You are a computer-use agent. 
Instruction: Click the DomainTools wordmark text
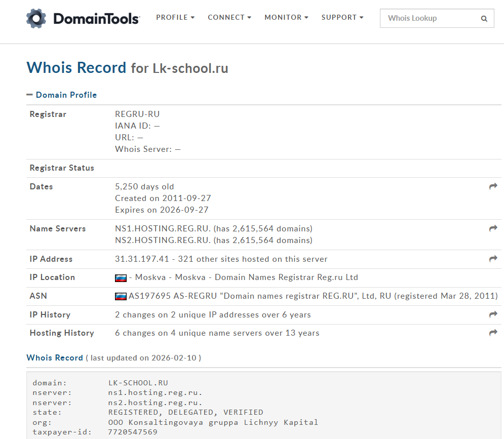[96, 19]
